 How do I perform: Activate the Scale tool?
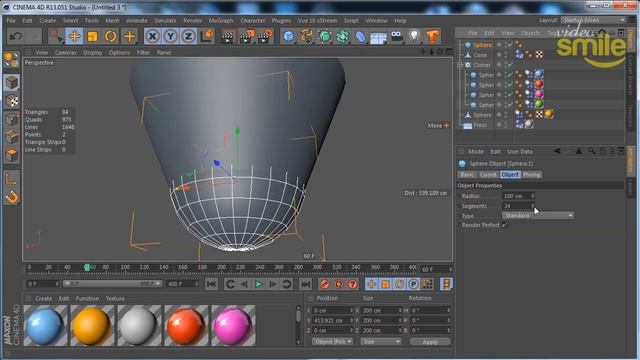(92, 36)
